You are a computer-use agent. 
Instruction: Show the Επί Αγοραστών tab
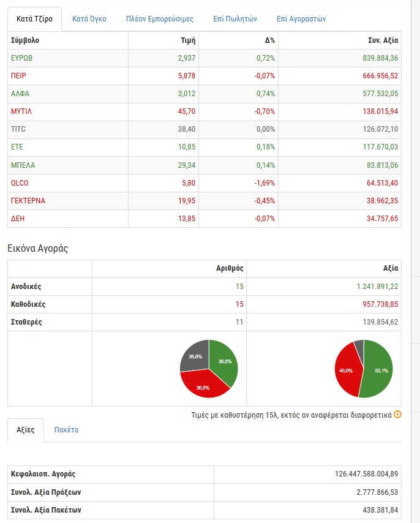point(301,19)
